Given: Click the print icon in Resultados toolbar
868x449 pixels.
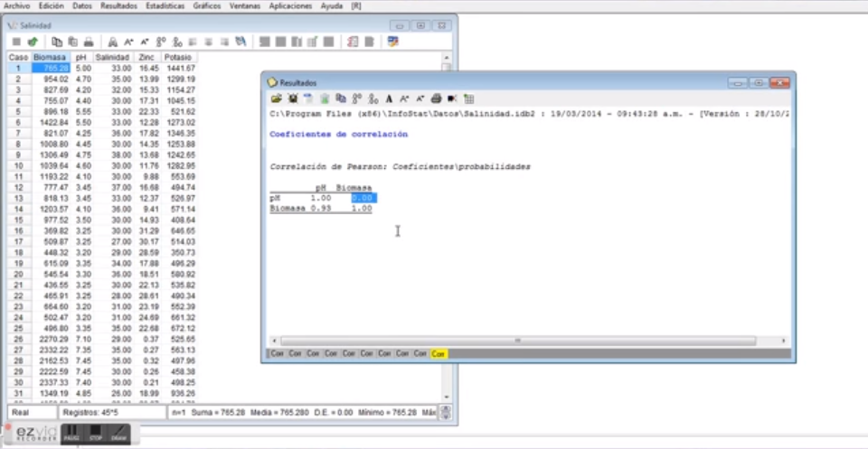Looking at the screenshot, I should point(436,98).
